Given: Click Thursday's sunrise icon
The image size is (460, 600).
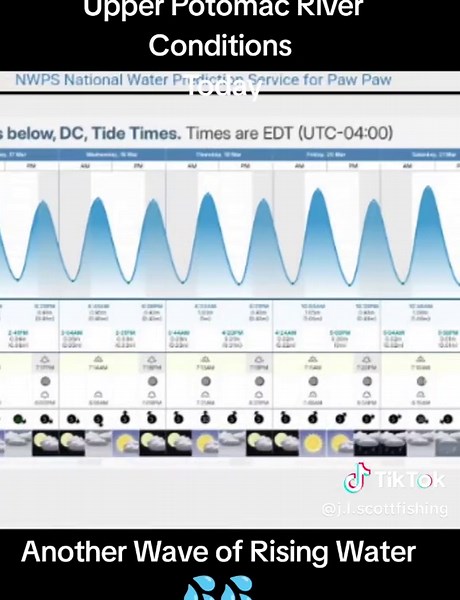Looking at the screenshot, I should coord(206,360).
